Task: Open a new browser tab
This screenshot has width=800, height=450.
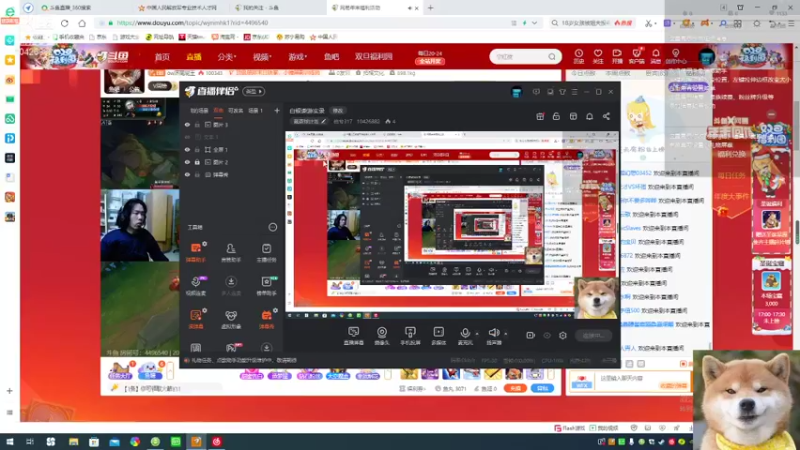Action: tap(431, 8)
